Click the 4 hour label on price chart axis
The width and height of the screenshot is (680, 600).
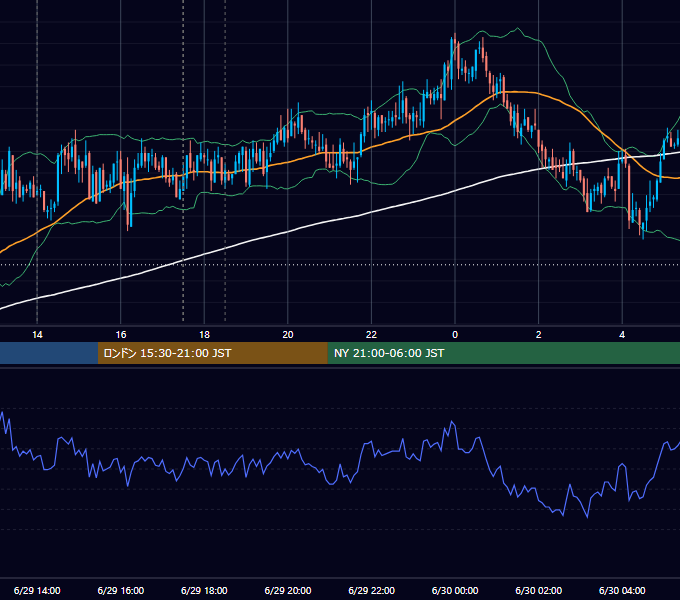tap(622, 335)
